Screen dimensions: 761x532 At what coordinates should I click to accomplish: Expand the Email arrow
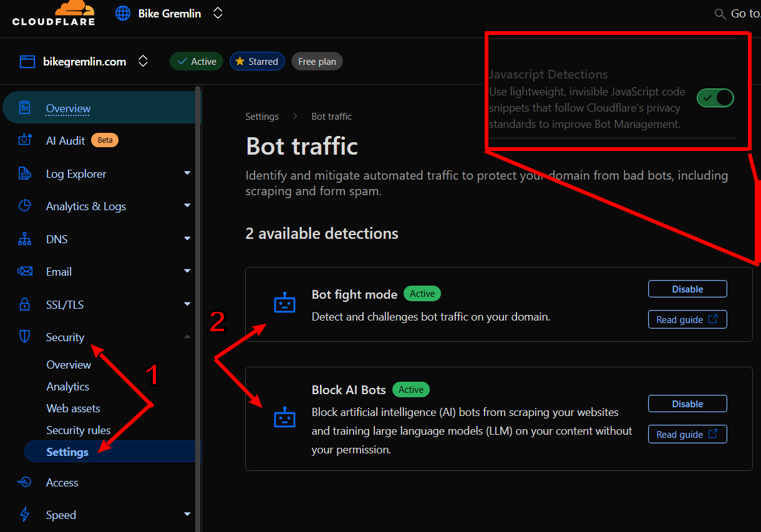(x=187, y=271)
